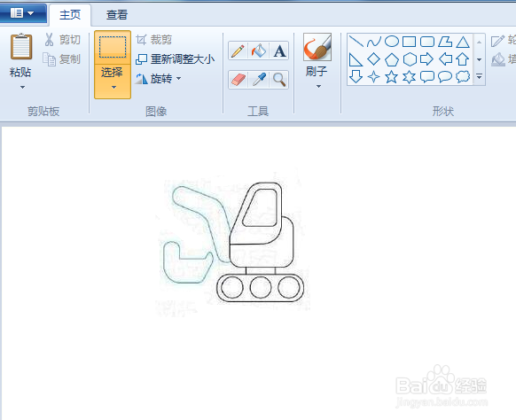516x420 pixels.
Task: Choose the Rounded rectangular callout shape
Action: click(427, 76)
